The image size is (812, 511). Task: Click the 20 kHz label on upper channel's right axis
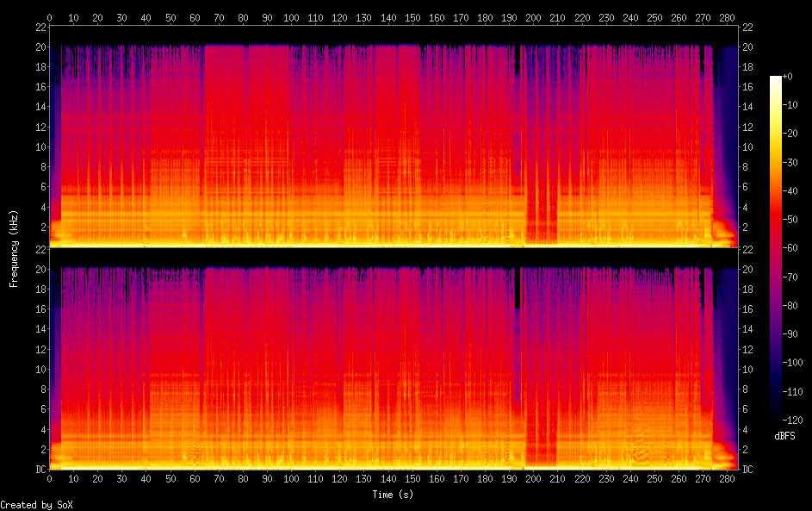[747, 47]
